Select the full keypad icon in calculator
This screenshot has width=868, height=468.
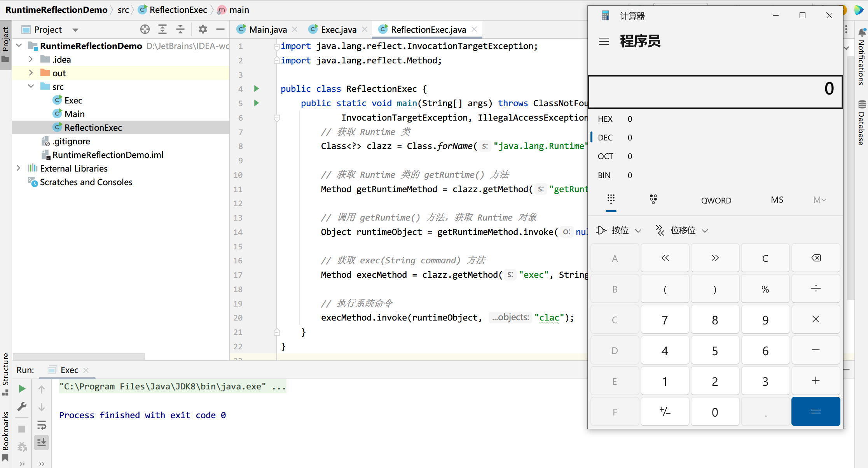pos(611,200)
